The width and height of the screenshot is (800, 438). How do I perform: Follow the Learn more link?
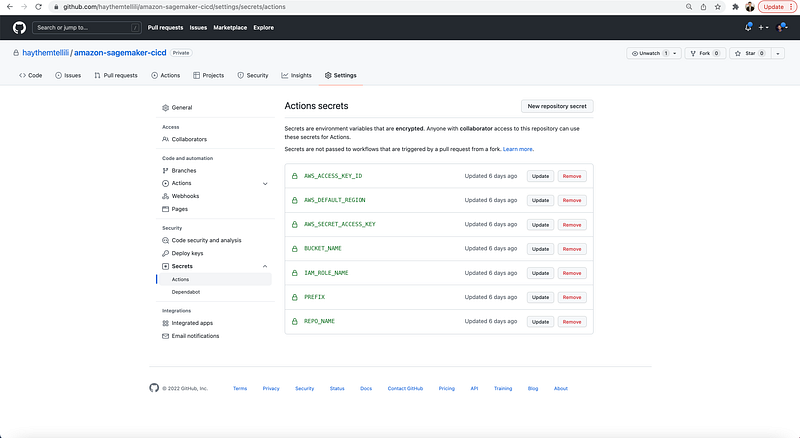click(x=518, y=149)
